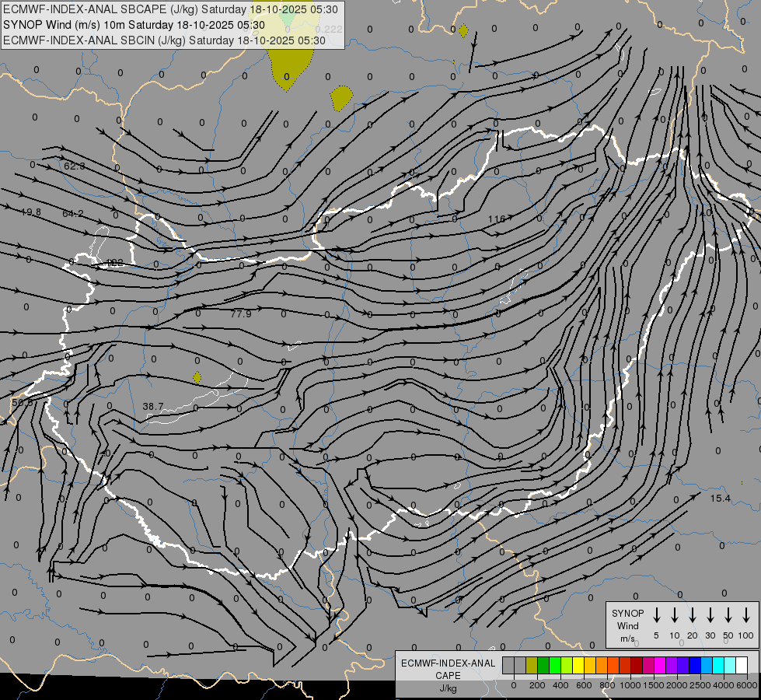Click the wind arrow above 30 m/s

(710, 615)
